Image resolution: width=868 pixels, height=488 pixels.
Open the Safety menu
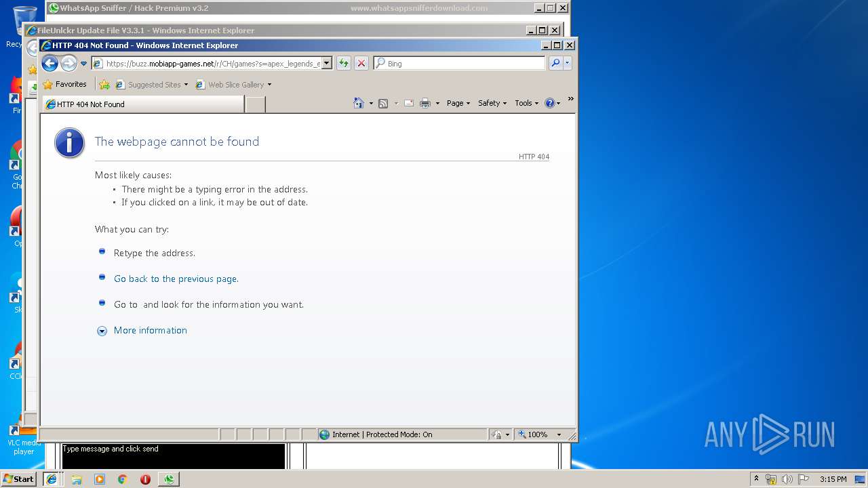tap(492, 103)
